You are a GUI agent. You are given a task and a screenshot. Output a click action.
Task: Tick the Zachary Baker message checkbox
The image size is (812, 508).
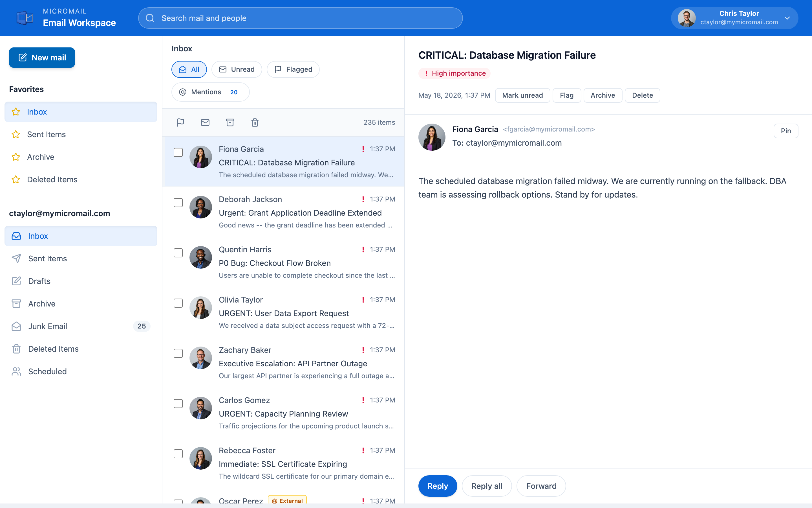coord(178,353)
